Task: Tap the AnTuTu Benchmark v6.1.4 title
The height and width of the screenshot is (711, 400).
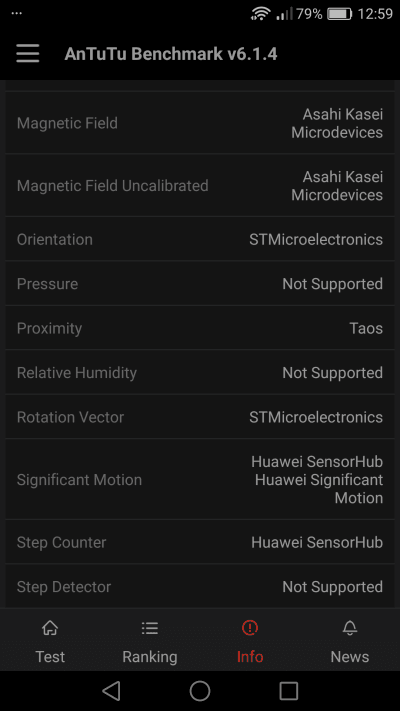Action: click(171, 54)
